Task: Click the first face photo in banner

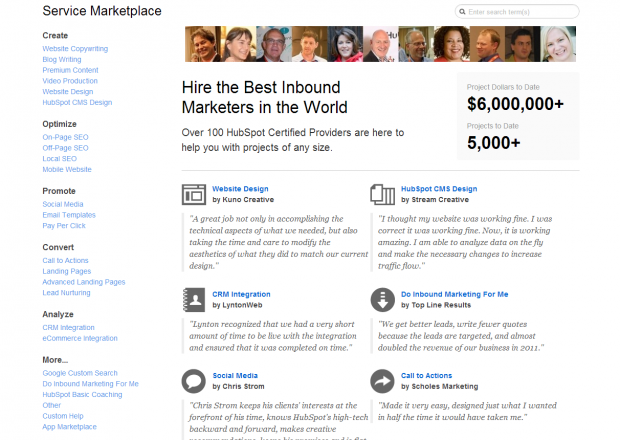Action: [203, 44]
